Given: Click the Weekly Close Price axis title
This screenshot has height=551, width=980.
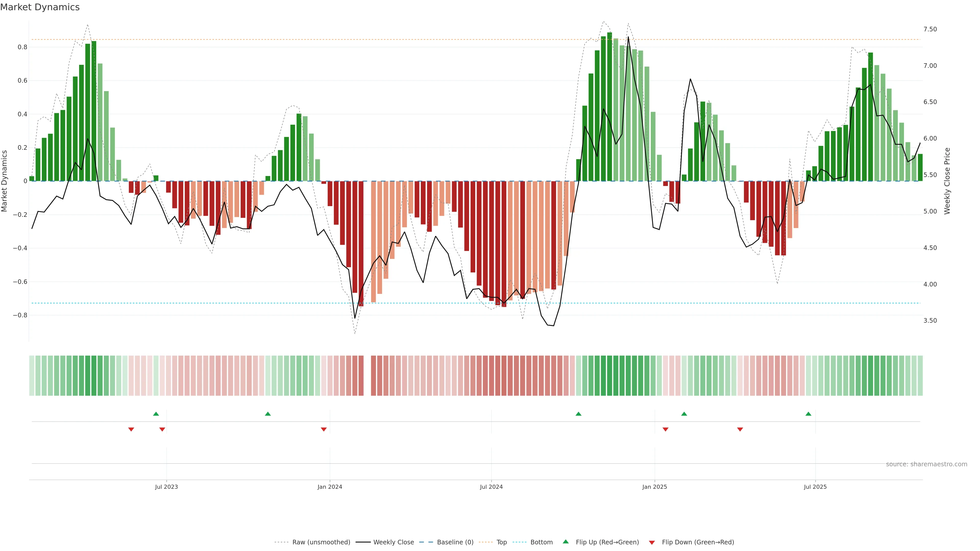Looking at the screenshot, I should pos(947,181).
